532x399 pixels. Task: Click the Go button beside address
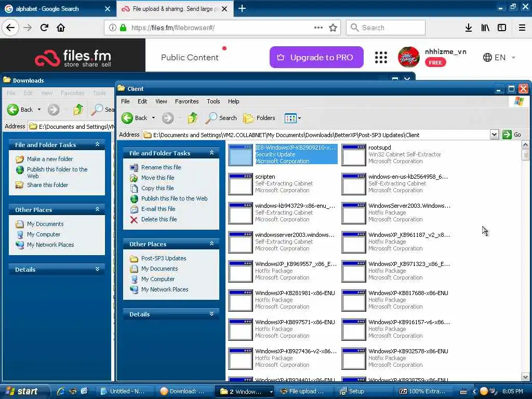(512, 135)
